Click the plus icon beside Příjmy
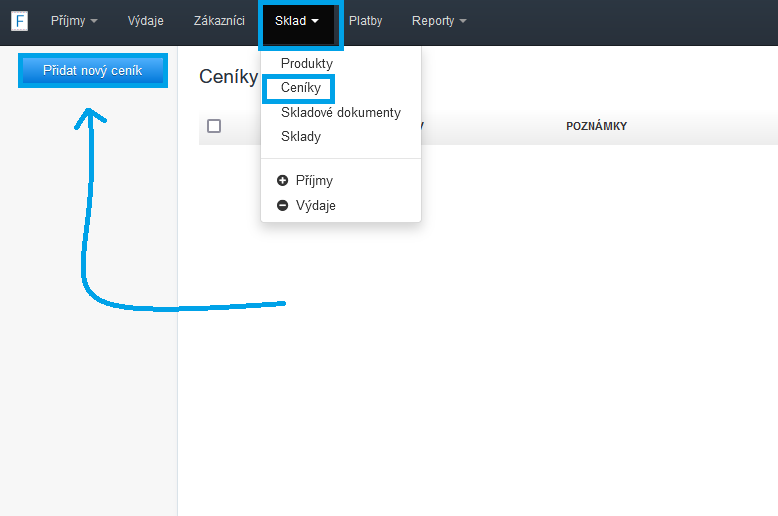The width and height of the screenshot is (778, 516). point(282,181)
